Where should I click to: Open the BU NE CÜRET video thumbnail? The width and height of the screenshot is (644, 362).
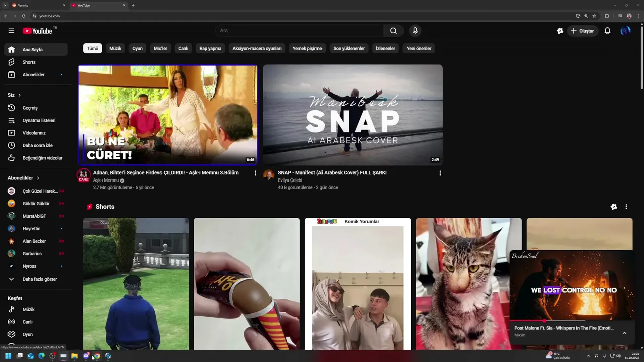[x=168, y=115]
